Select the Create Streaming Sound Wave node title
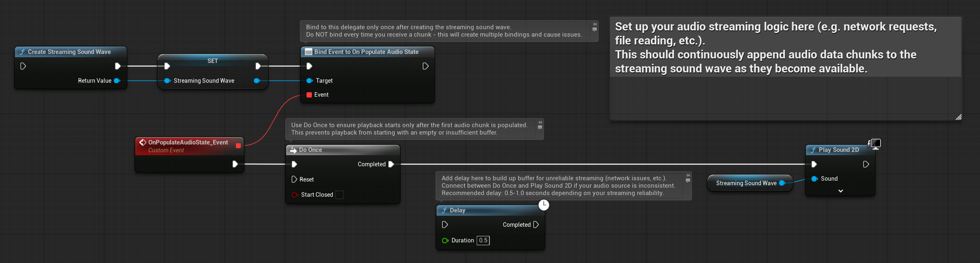The width and height of the screenshot is (980, 263). click(x=69, y=52)
